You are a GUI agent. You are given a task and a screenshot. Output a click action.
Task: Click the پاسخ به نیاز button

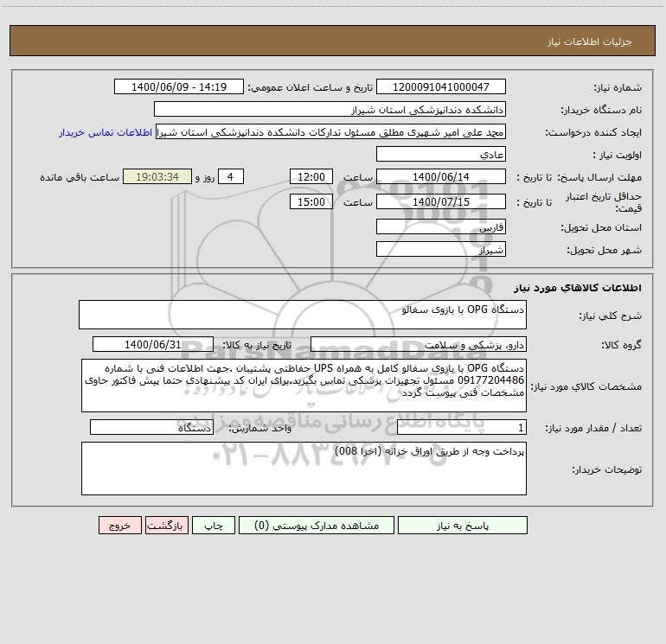coord(463,526)
